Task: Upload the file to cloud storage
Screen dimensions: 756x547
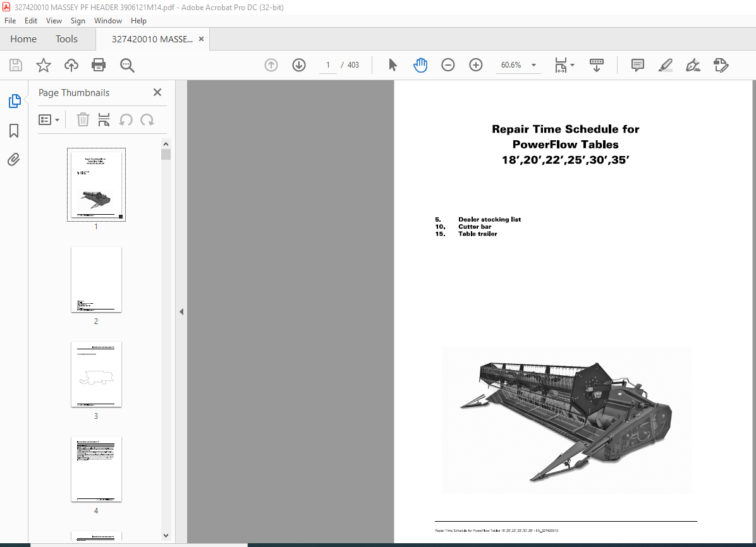Action: tap(71, 65)
